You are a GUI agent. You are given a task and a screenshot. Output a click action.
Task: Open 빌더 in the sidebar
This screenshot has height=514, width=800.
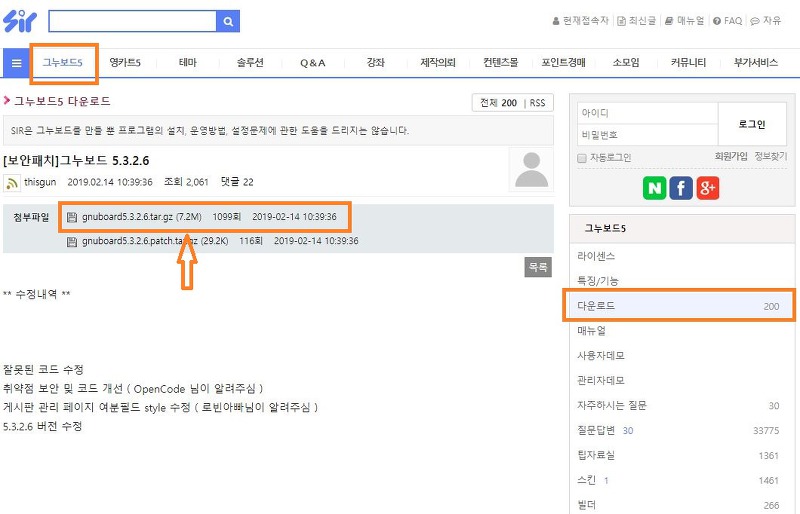coord(586,505)
